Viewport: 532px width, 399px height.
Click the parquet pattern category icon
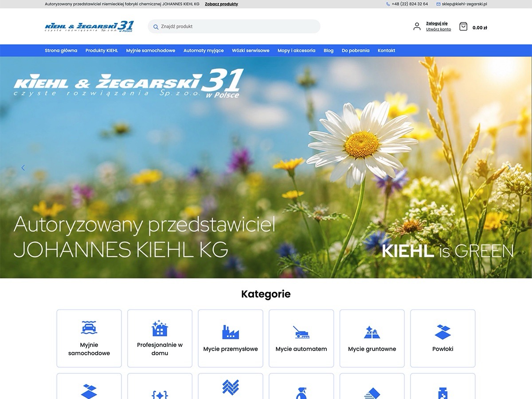click(231, 387)
